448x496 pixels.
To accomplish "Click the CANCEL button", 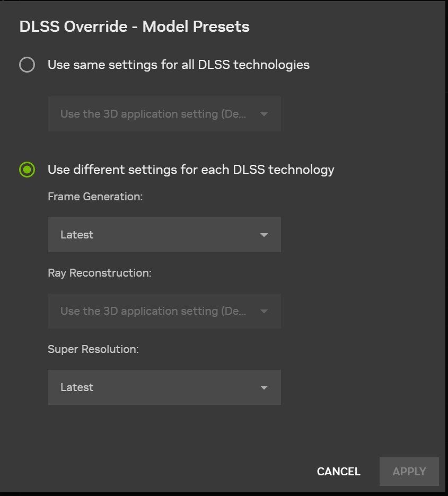I will (x=339, y=471).
